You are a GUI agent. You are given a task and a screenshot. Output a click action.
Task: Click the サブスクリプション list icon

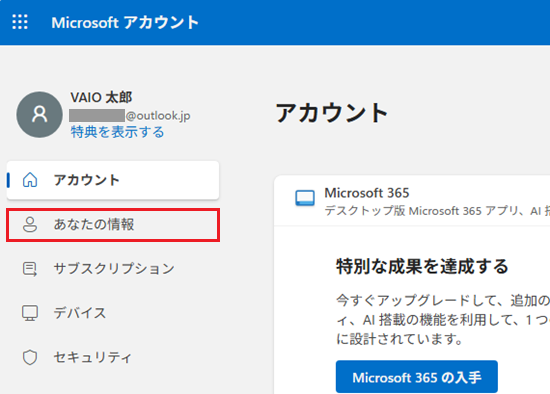30,269
